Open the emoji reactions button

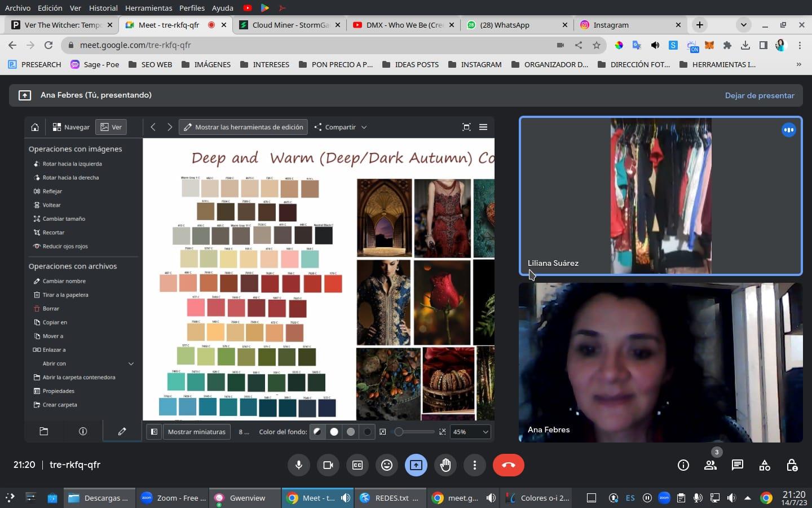pos(387,465)
